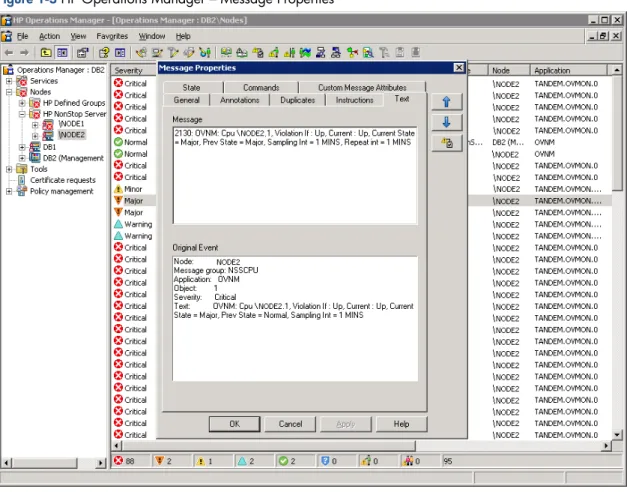Close the Message Properties dialog
This screenshot has height=492, width=627.
pos(459,68)
